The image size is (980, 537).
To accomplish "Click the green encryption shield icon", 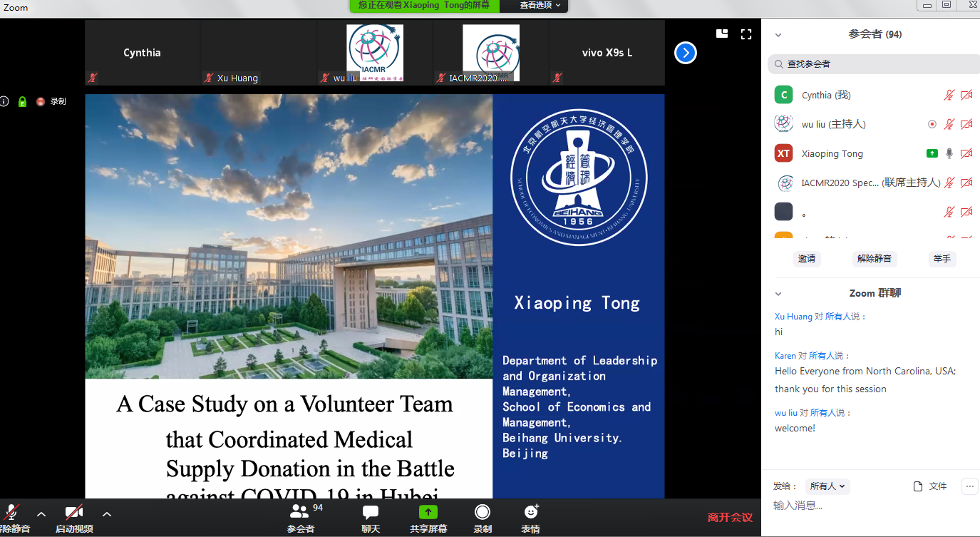I will [22, 101].
